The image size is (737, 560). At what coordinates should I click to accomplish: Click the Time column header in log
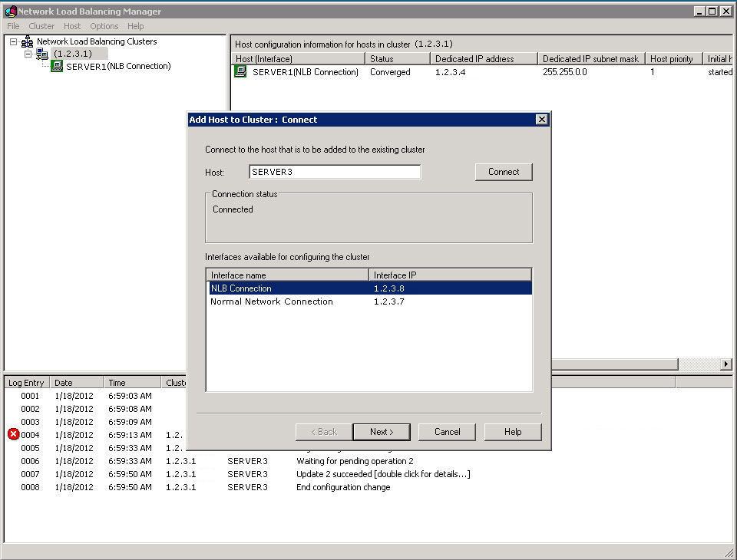[132, 383]
